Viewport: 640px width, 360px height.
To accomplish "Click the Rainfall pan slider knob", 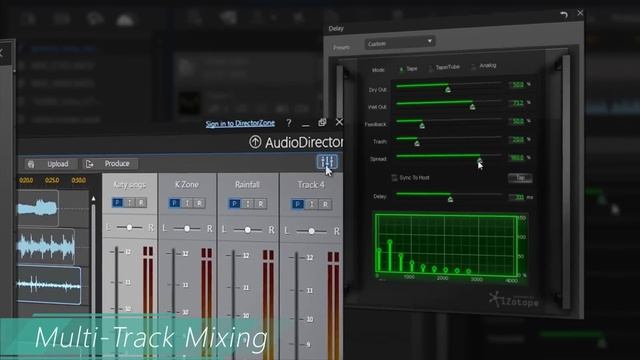I will 248,230.
